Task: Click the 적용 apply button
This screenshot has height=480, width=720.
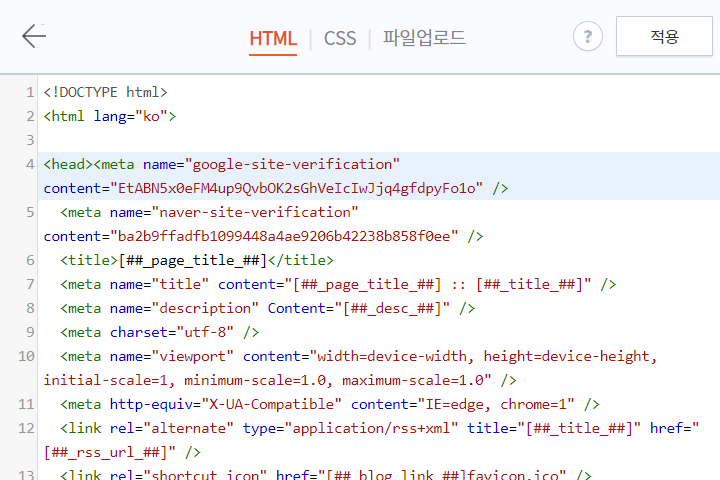Action: coord(664,36)
